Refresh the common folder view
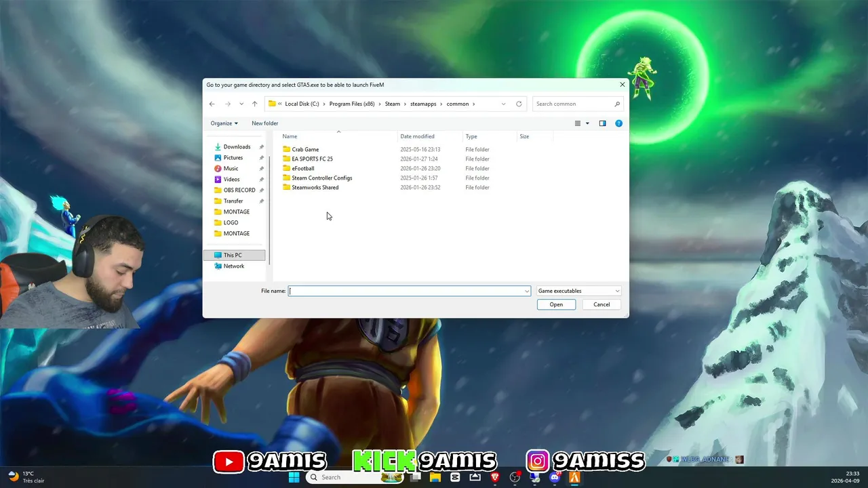The height and width of the screenshot is (488, 868). click(519, 104)
